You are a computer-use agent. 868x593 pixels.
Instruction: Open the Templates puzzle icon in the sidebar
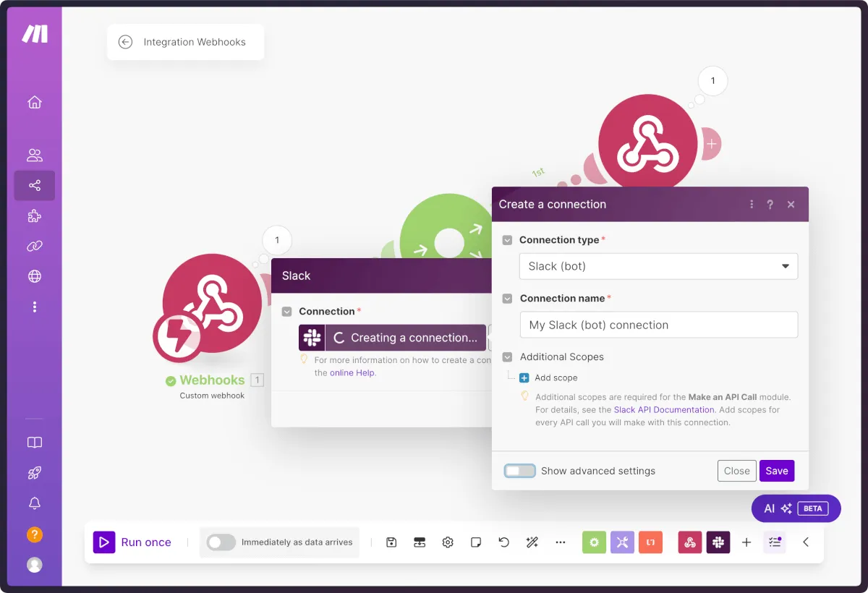click(x=35, y=216)
